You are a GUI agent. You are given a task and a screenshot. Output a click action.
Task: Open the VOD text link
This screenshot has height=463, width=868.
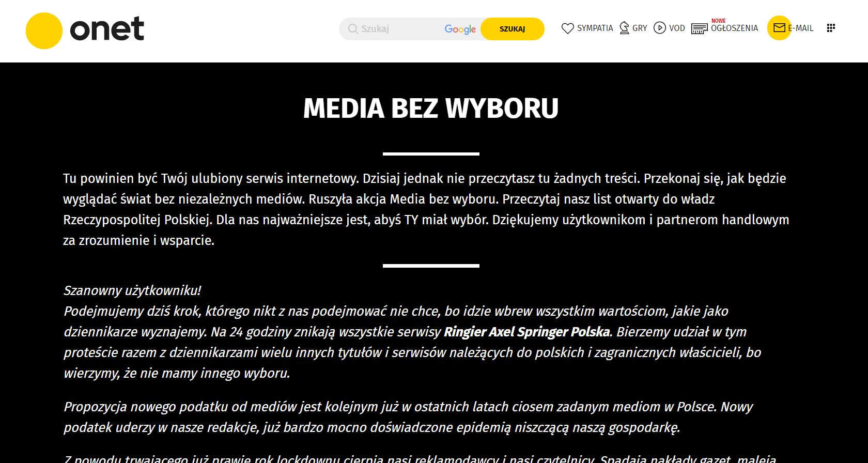point(677,28)
